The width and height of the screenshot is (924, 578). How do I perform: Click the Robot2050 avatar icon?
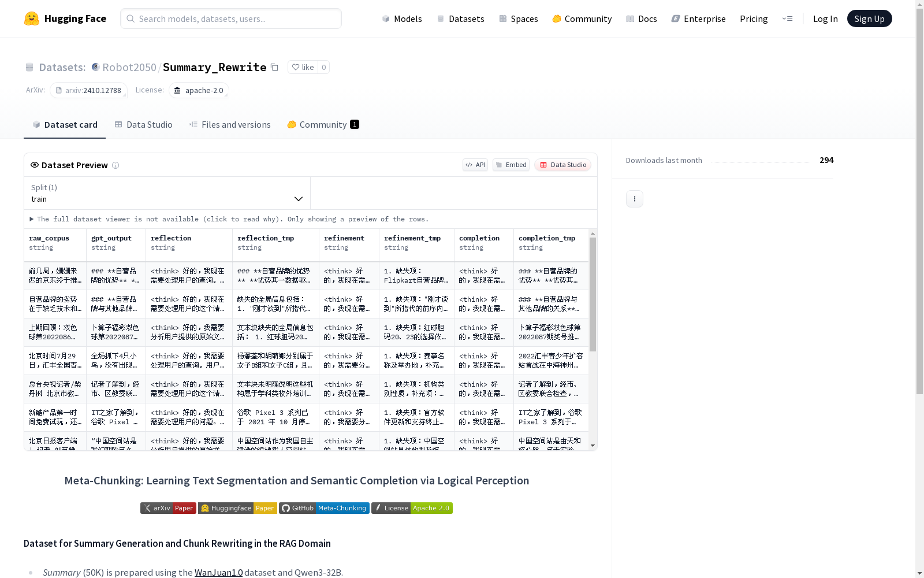click(x=96, y=67)
